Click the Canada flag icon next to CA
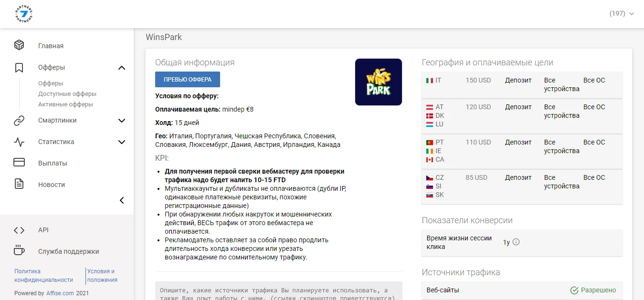Viewport: 644px width, 300px height. (x=430, y=159)
